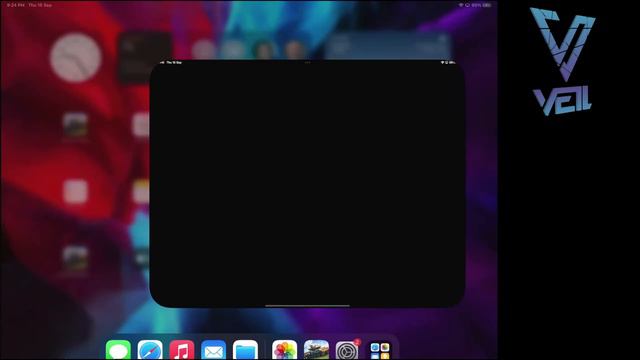
Task: Launch Safari from the dock
Action: click(150, 350)
